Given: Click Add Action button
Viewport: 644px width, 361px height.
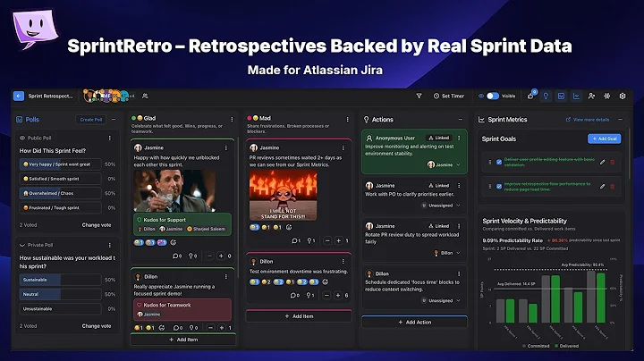Looking at the screenshot, I should tap(414, 323).
